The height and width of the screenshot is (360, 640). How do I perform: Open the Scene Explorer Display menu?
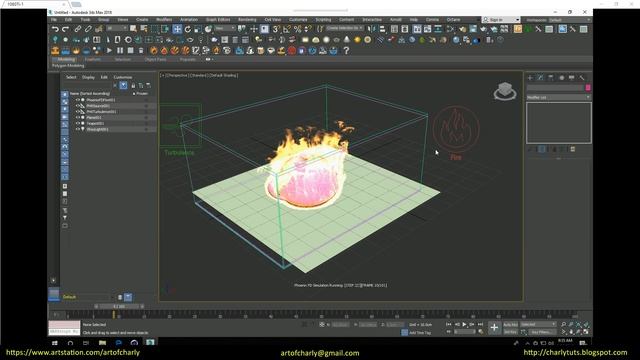pyautogui.click(x=88, y=77)
